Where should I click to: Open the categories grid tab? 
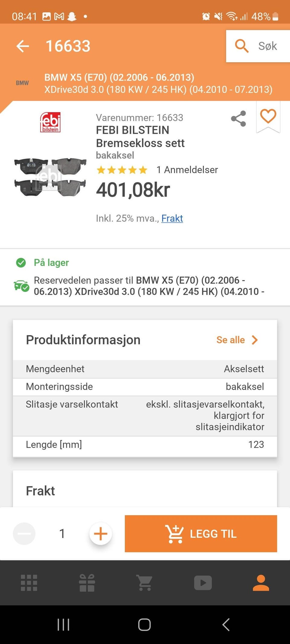[x=29, y=583]
